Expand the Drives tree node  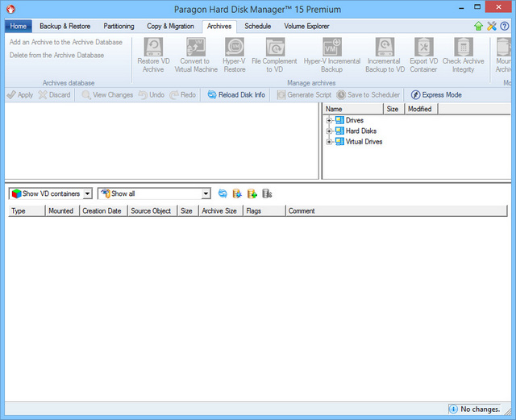click(x=329, y=121)
